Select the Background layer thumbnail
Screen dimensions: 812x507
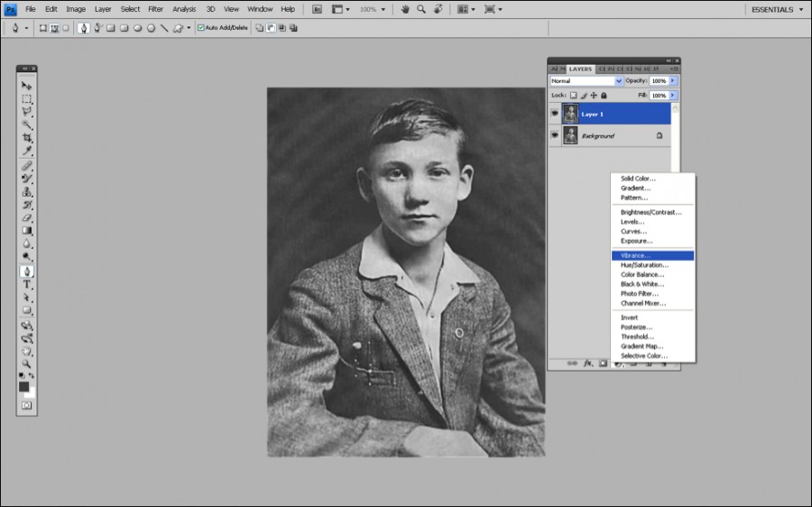[x=570, y=135]
